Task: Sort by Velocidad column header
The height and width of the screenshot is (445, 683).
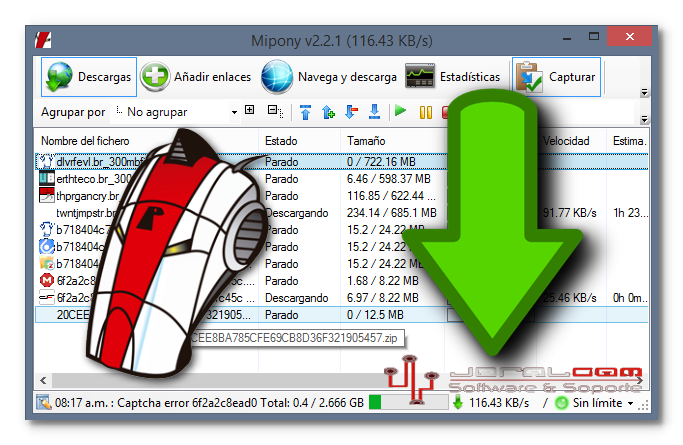Action: pos(566,141)
